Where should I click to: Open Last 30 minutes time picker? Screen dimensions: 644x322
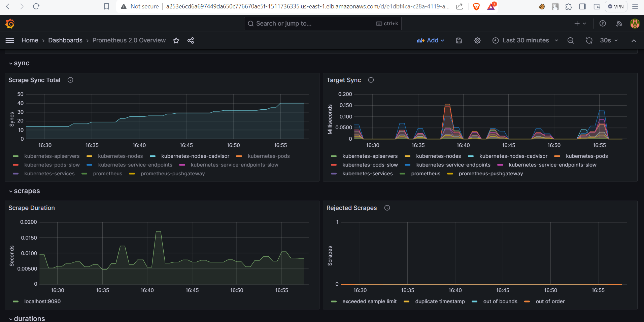click(x=525, y=40)
